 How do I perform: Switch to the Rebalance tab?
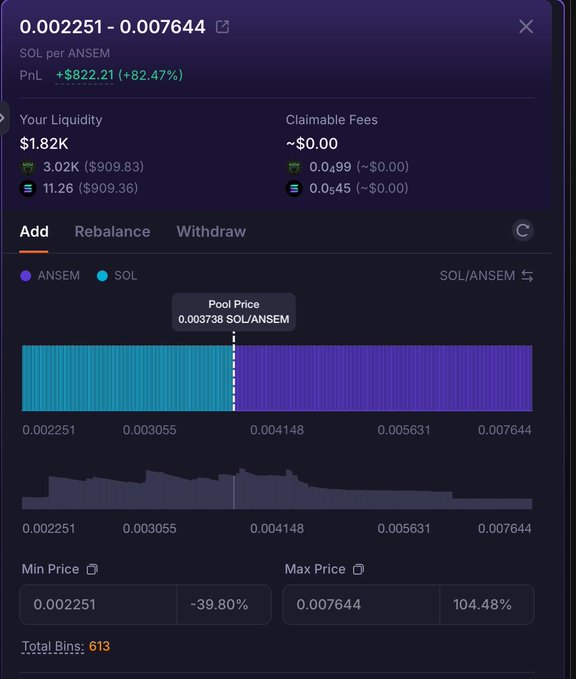pyautogui.click(x=112, y=232)
